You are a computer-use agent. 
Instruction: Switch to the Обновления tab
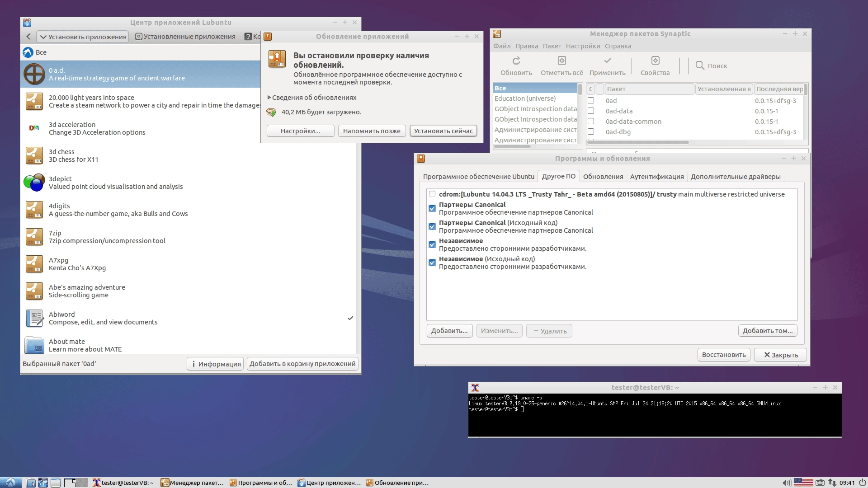coord(603,177)
